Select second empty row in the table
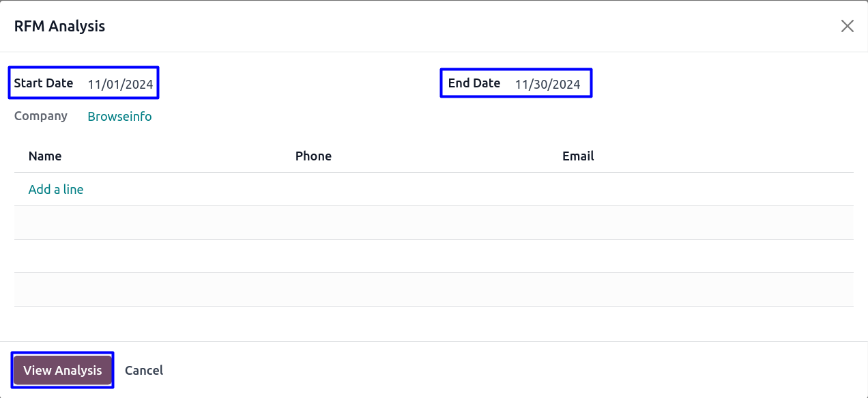 [433, 256]
